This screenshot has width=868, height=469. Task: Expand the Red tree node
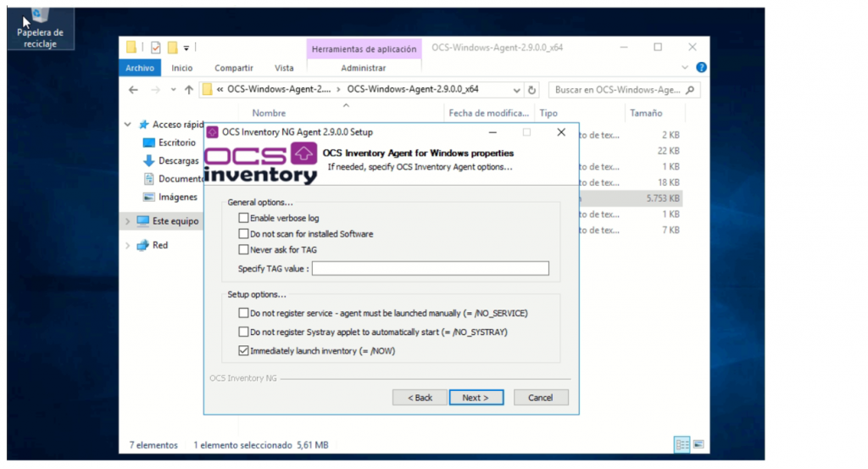128,245
